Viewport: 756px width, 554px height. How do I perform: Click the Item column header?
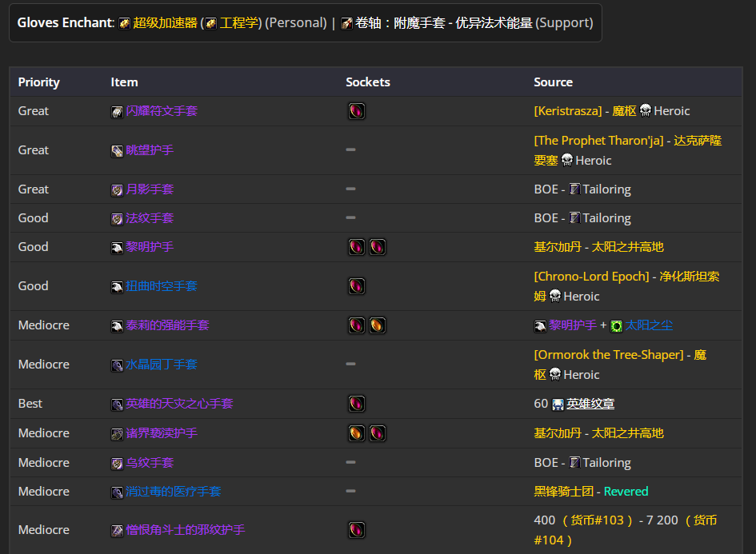tap(124, 82)
